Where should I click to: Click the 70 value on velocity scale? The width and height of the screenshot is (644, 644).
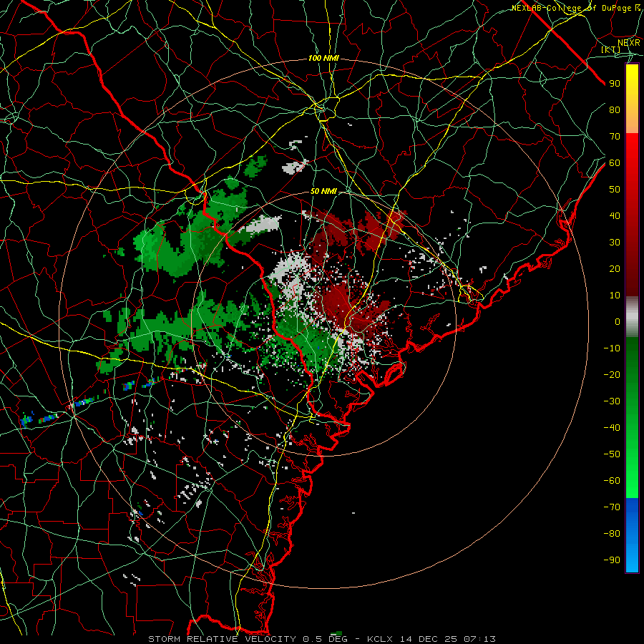coord(615,137)
